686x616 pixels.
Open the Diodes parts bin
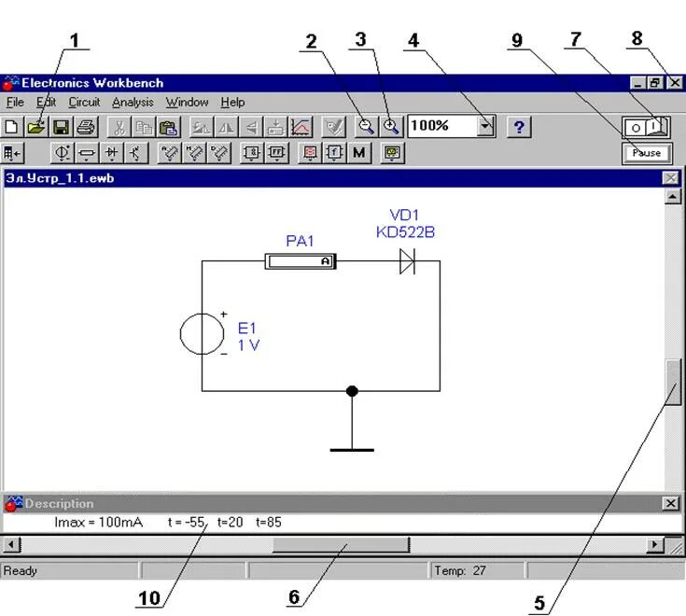pyautogui.click(x=111, y=153)
